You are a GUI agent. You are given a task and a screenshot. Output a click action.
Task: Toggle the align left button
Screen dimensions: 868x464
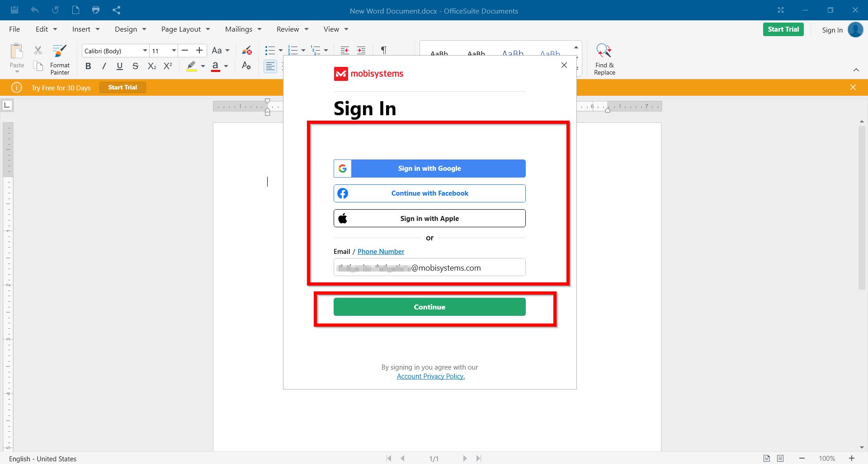tap(270, 66)
